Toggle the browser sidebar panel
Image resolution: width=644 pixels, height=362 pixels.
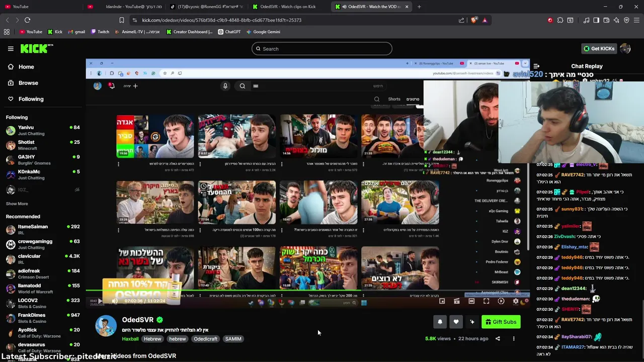[596, 20]
